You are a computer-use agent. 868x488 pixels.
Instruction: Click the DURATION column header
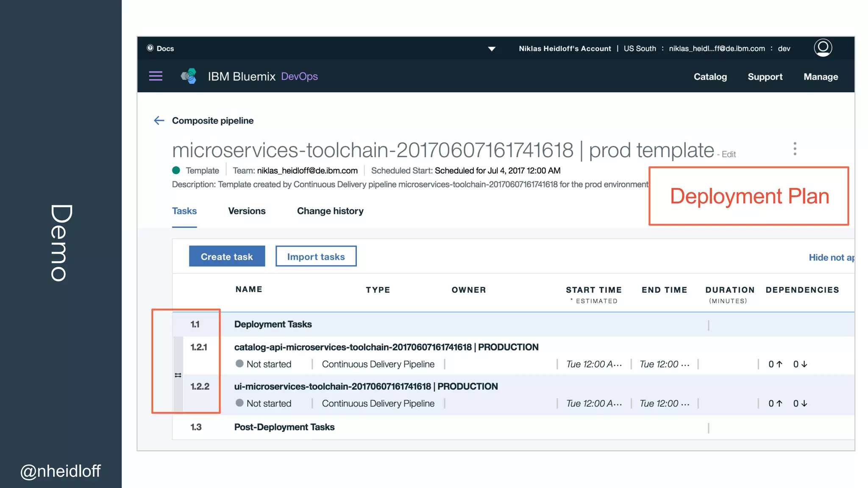click(x=730, y=290)
